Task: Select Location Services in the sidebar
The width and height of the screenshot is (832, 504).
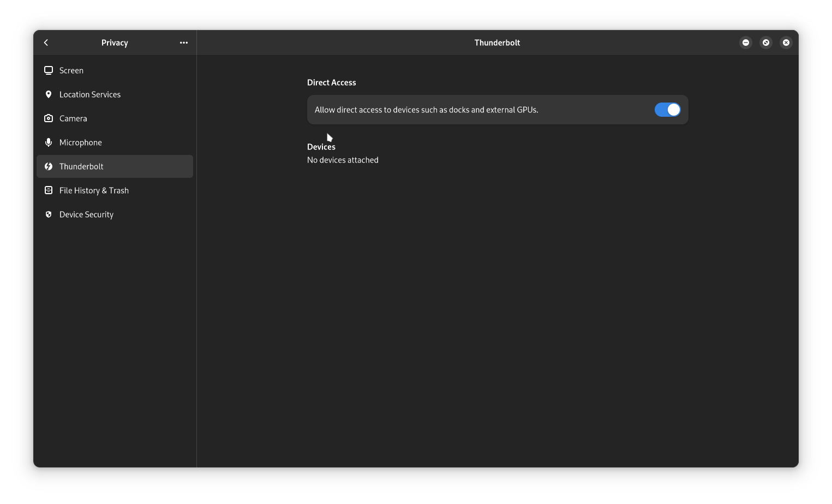Action: [x=115, y=94]
